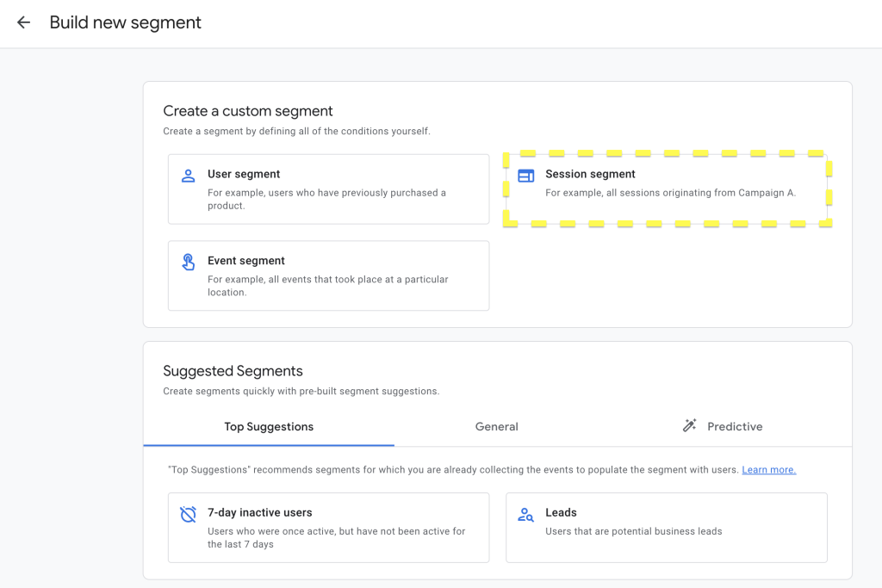The width and height of the screenshot is (882, 588).
Task: Select the 7-day inactive users title
Action: click(260, 512)
